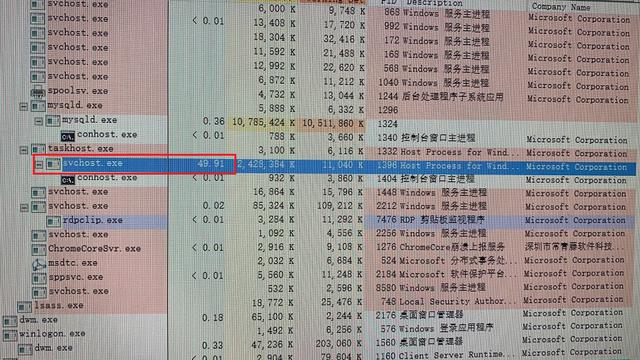Click the PID 8580 cell
640x360 pixels.
386,288
